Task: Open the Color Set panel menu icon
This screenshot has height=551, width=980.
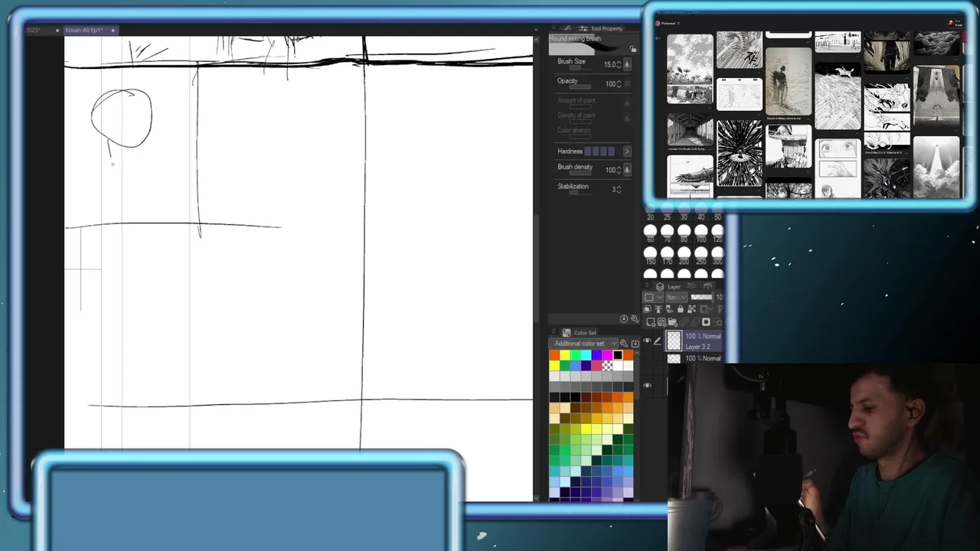Action: click(554, 331)
